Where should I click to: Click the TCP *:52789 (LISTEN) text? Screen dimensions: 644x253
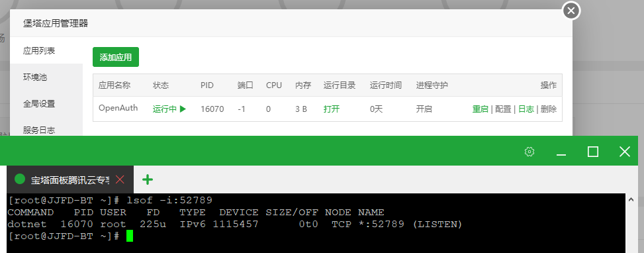coord(396,225)
